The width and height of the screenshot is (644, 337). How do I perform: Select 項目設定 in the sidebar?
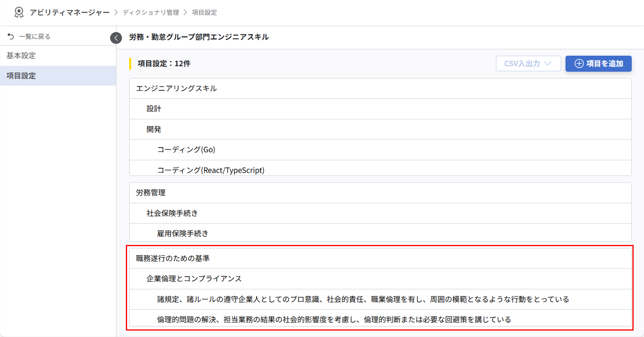coord(20,76)
